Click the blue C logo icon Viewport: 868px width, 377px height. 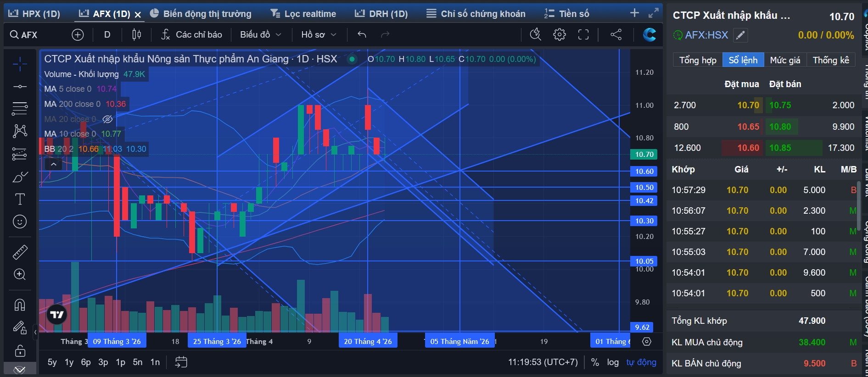[x=649, y=34]
